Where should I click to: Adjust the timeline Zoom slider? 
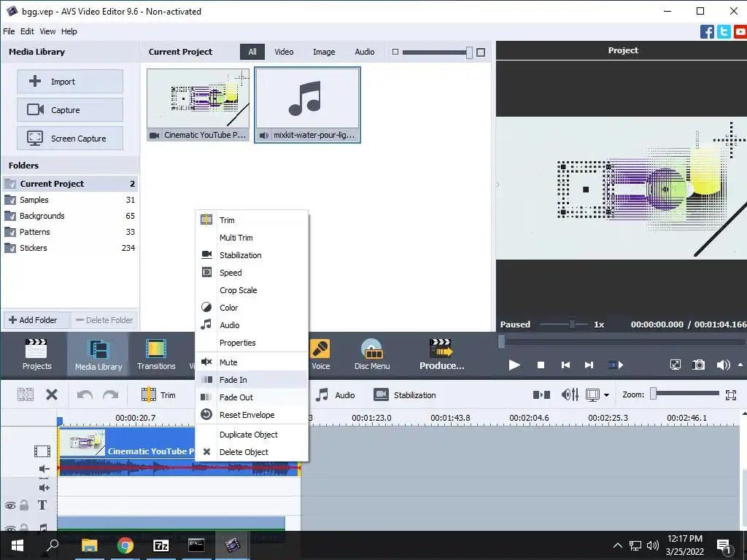[684, 393]
